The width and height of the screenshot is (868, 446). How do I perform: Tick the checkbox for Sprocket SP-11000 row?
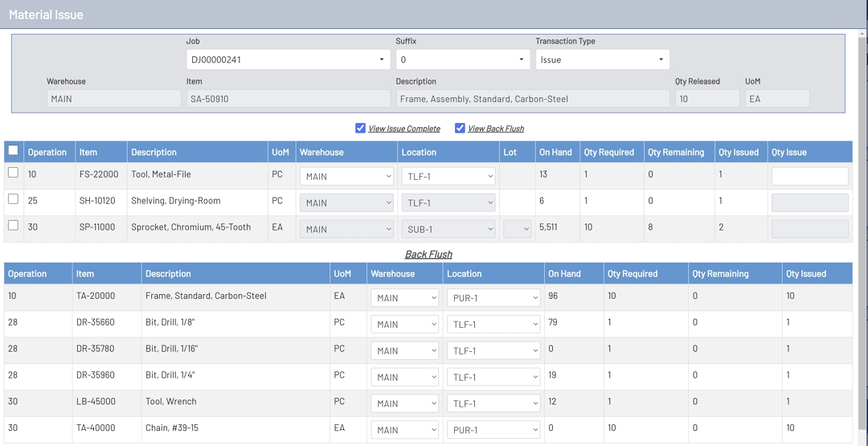[x=13, y=226]
